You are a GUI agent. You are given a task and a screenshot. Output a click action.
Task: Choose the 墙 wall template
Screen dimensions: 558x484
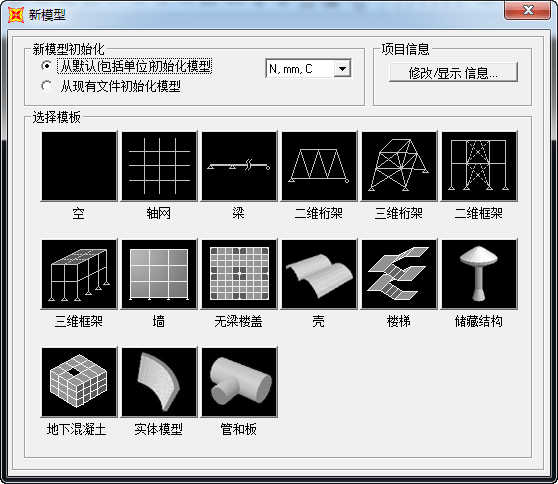click(x=159, y=274)
